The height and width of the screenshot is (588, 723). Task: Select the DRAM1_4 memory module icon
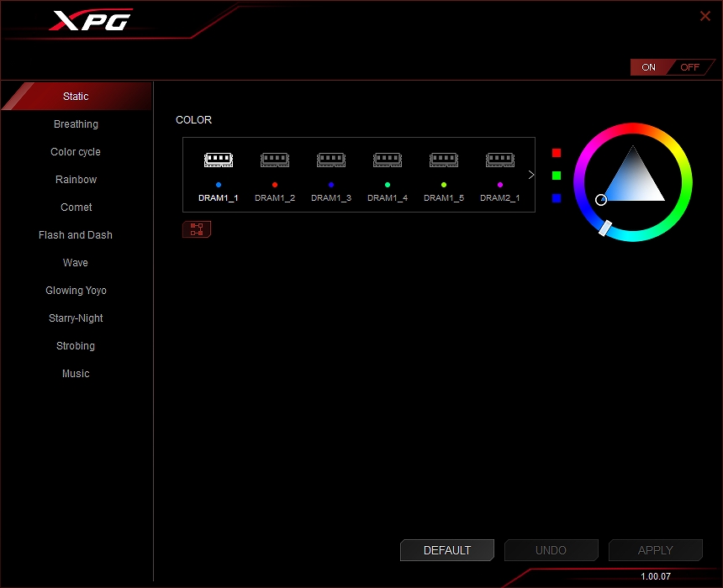click(x=388, y=160)
